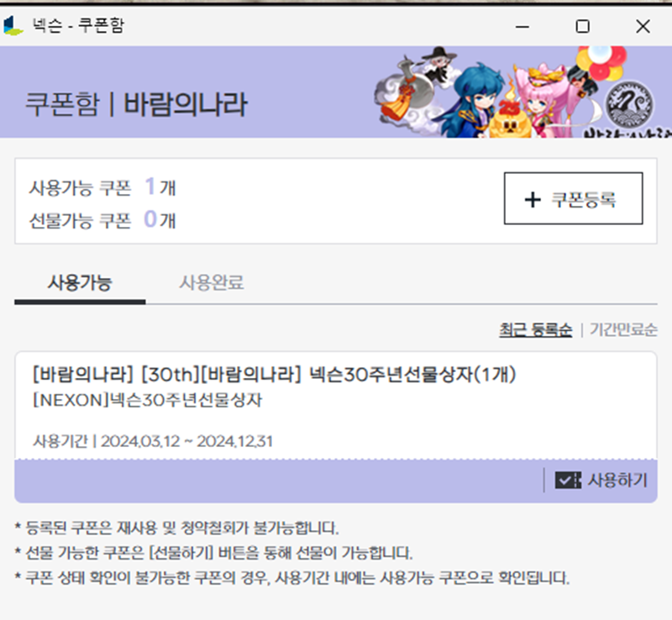Minimize the 넥슨 쿠폰함 window
The width and height of the screenshot is (672, 620).
522,27
